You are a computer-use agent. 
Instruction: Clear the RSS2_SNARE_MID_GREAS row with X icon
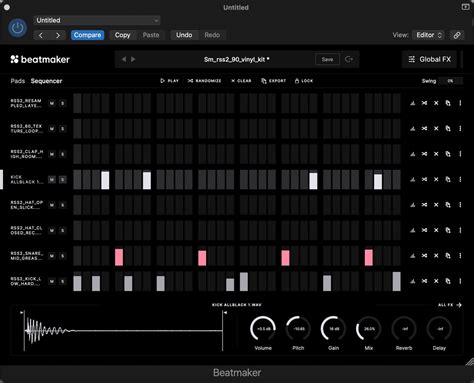pos(436,256)
